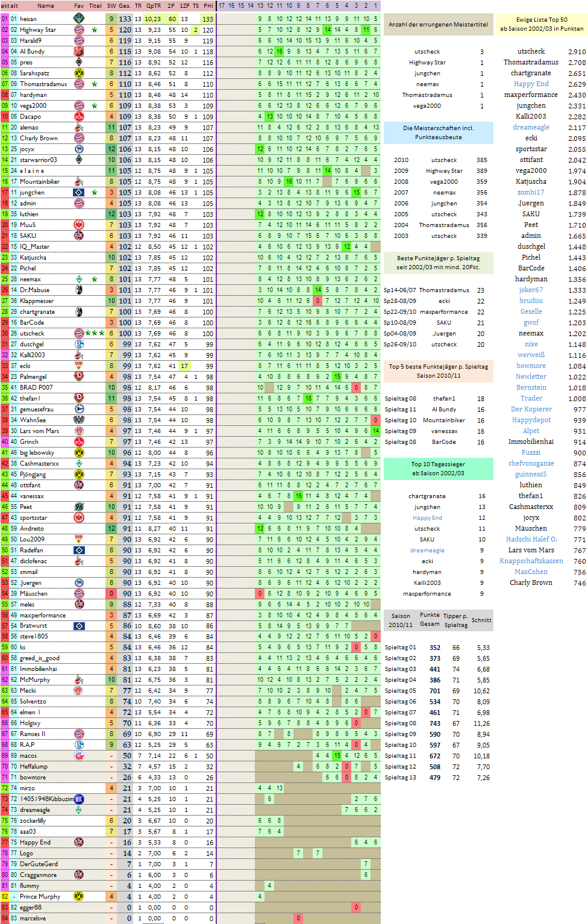Click the three green stars beside utscheck
This screenshot has height=924, width=588.
coord(95,333)
